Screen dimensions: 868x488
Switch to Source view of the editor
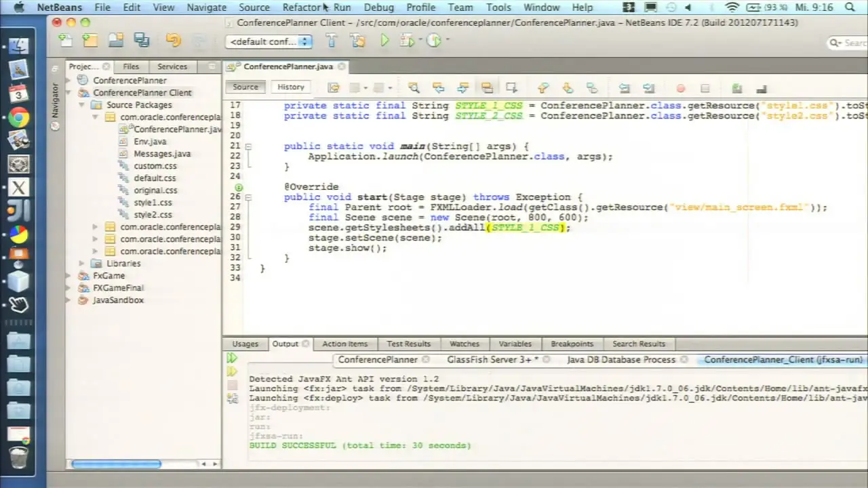245,87
